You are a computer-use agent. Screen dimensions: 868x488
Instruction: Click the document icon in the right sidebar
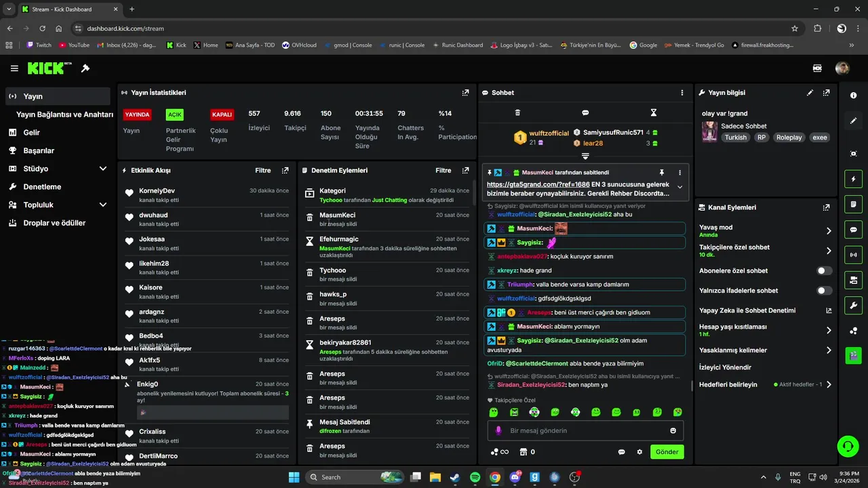(853, 204)
